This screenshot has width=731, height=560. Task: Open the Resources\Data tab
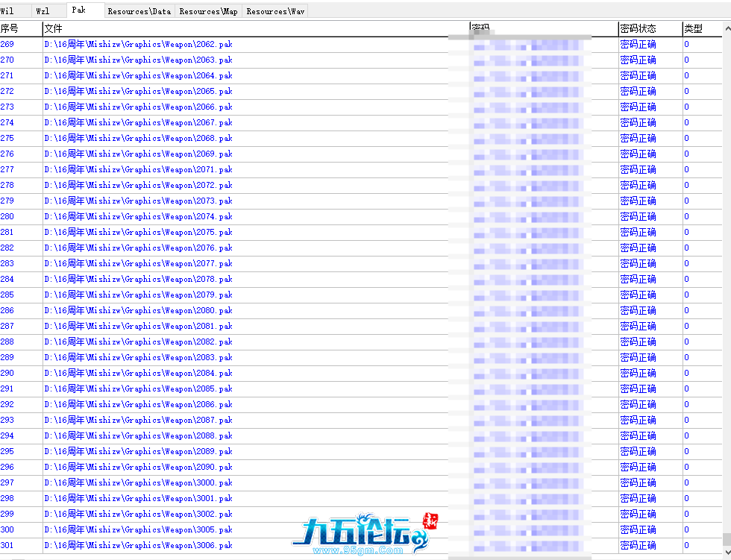[139, 11]
